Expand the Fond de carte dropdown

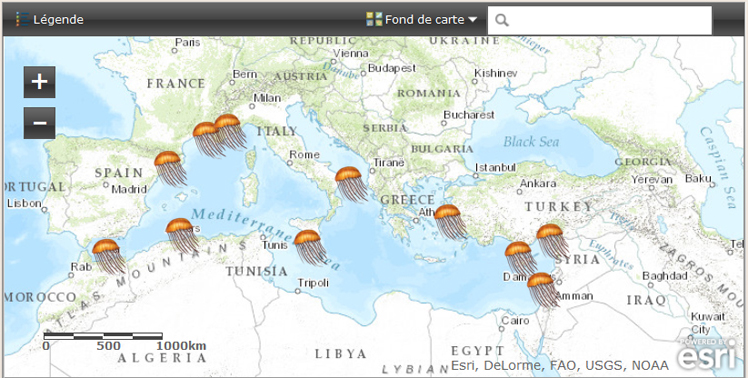(422, 20)
